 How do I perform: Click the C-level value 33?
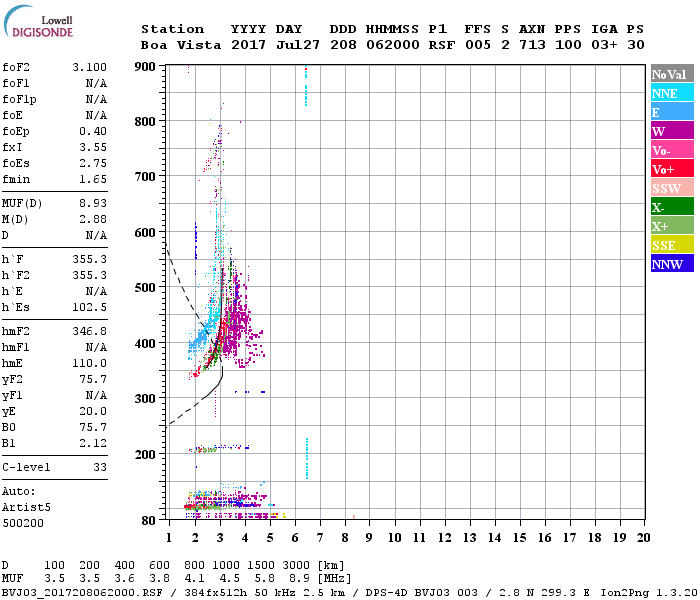(100, 467)
